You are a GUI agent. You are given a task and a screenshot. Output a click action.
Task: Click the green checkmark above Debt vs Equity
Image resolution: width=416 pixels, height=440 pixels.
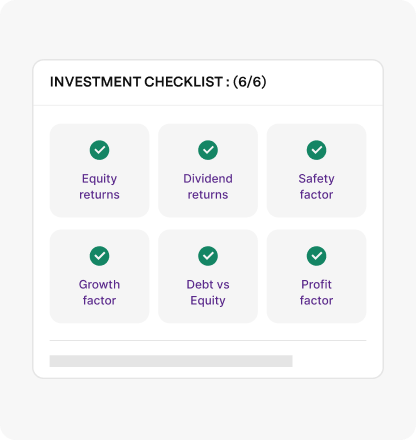pyautogui.click(x=208, y=256)
